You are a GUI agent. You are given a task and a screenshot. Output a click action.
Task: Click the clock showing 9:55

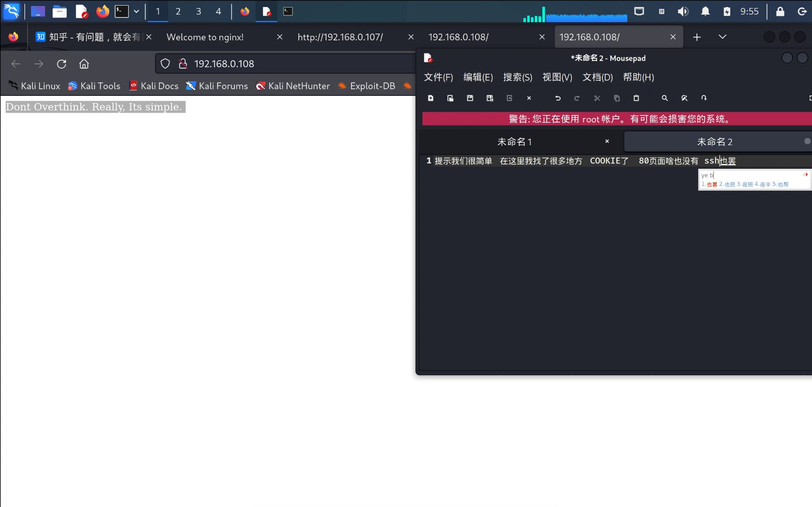(750, 11)
